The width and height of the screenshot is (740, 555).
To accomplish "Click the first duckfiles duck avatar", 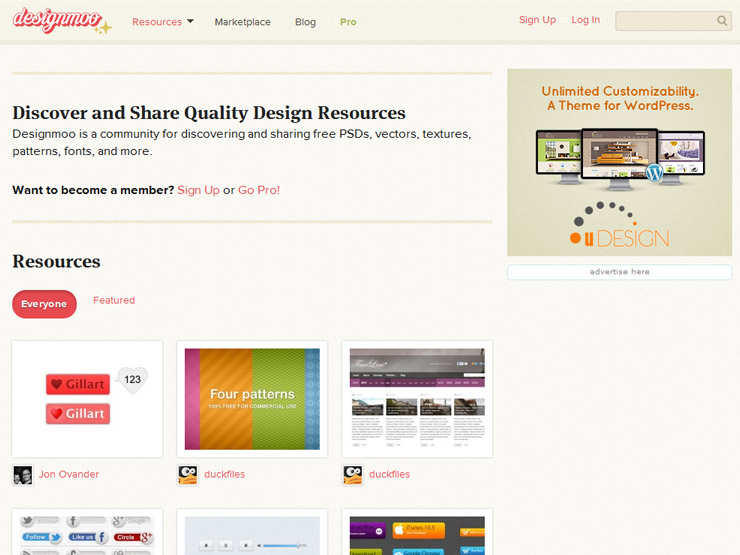I will click(188, 475).
